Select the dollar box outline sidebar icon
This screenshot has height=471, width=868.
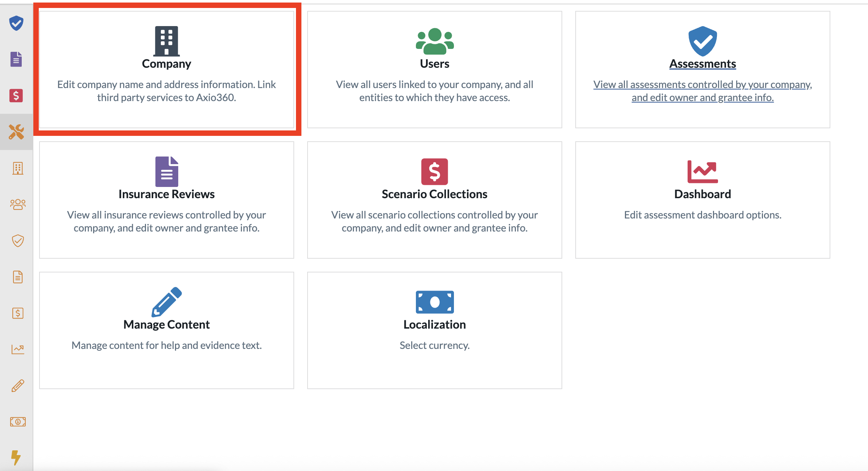point(17,313)
